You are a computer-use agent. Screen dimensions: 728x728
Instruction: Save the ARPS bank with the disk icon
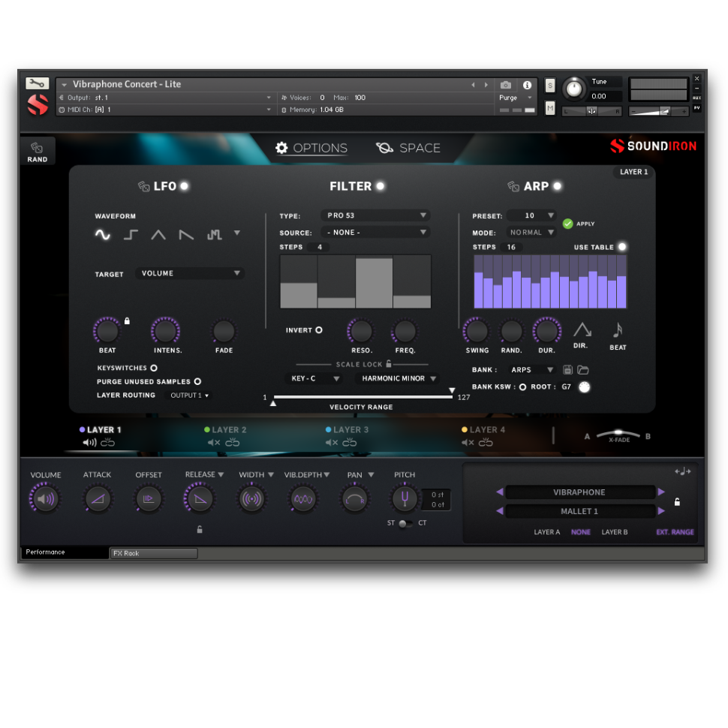click(568, 369)
